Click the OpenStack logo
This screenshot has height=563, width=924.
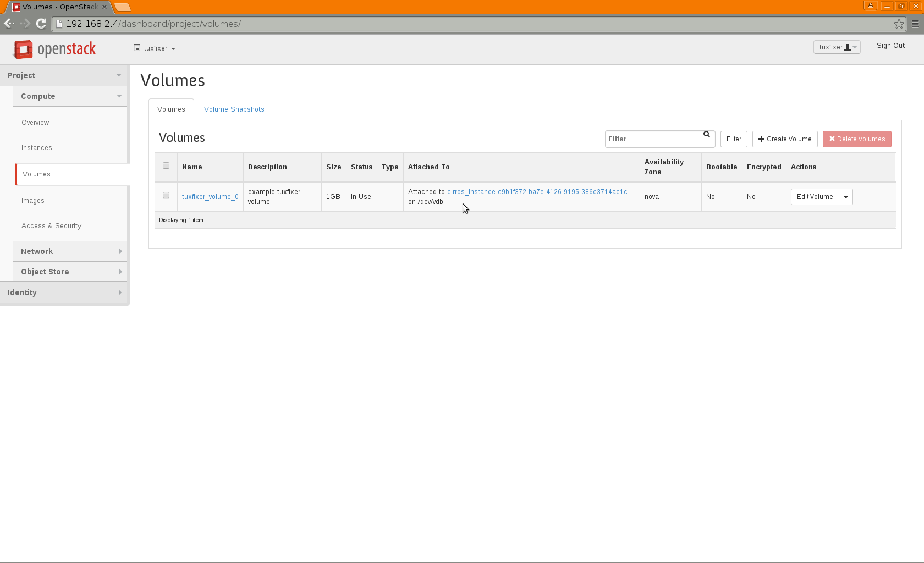54,49
